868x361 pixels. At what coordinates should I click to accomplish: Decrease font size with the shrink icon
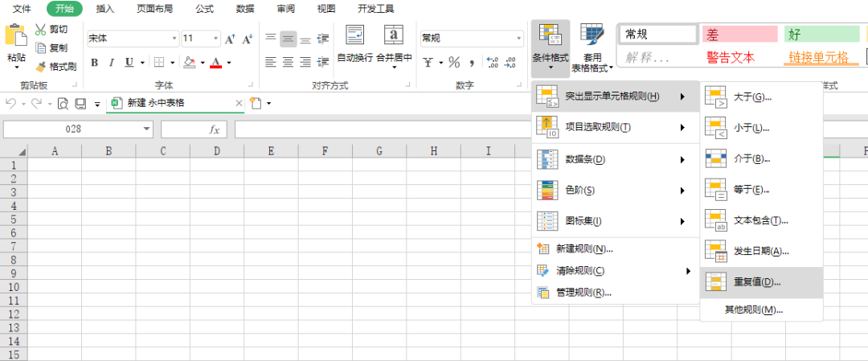coord(248,39)
